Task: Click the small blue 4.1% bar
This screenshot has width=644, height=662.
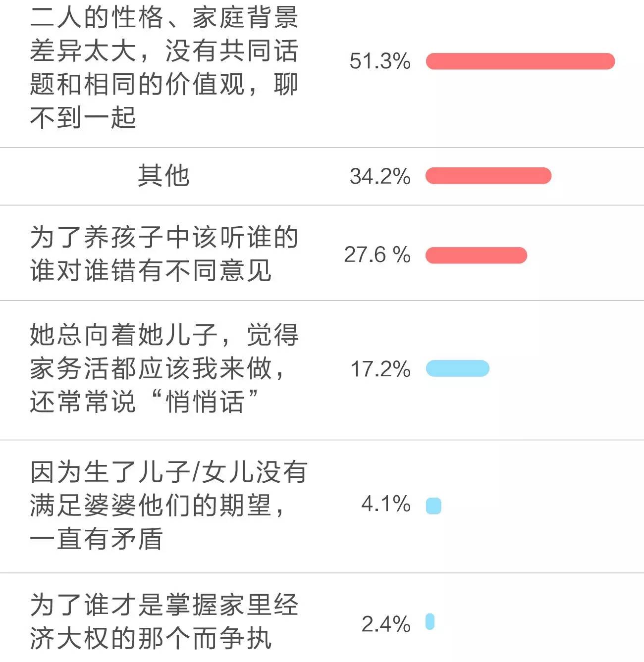Action: point(433,506)
